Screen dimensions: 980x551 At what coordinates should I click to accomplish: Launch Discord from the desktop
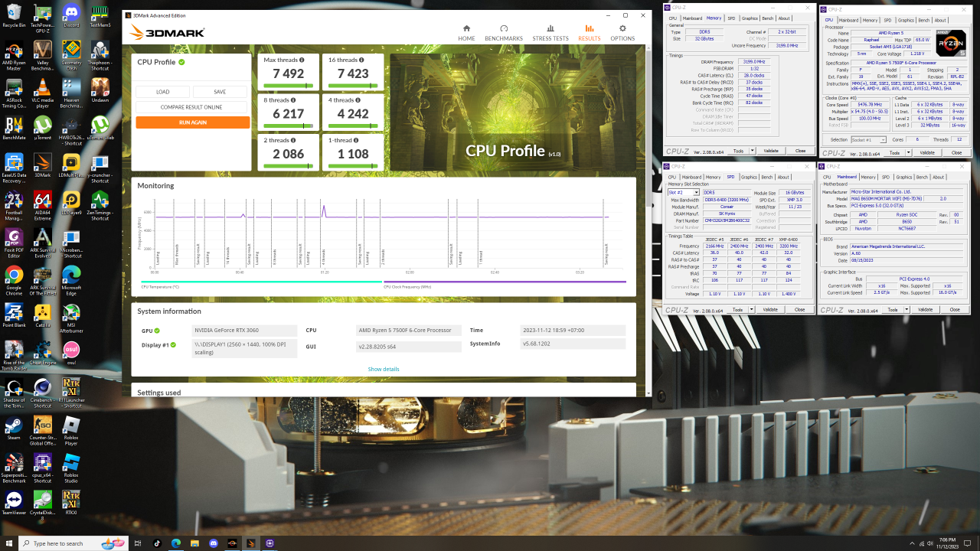pos(71,15)
